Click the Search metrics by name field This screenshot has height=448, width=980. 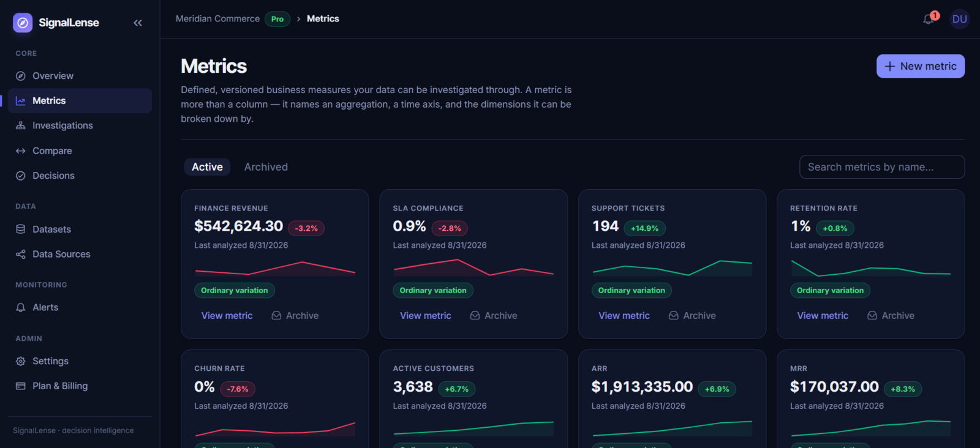tap(882, 167)
